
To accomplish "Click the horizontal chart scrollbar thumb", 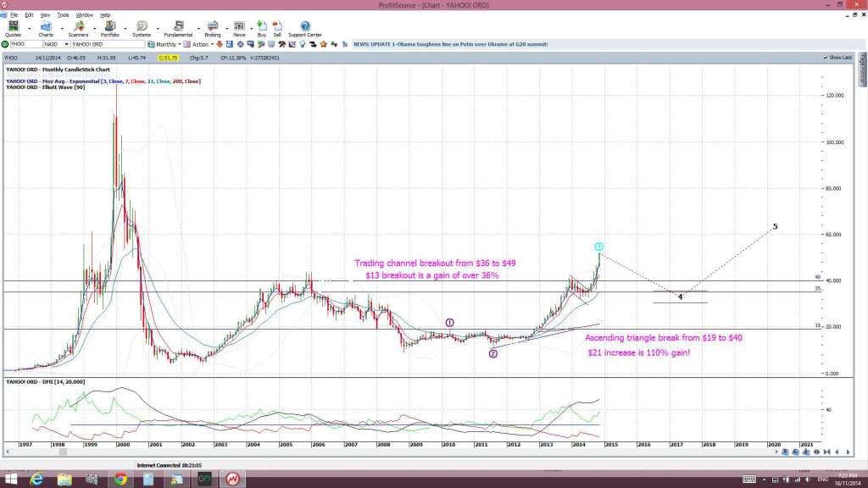I will coord(63,452).
